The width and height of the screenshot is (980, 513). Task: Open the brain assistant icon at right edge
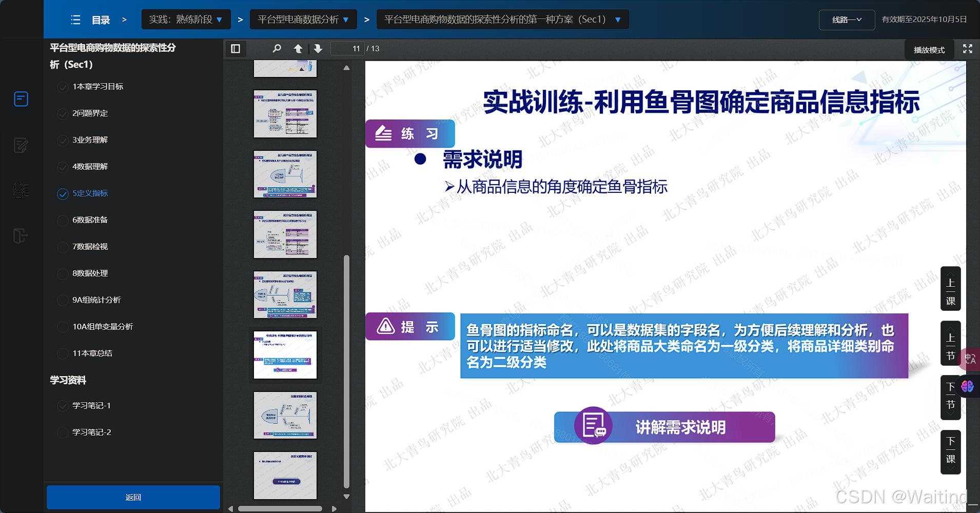pos(968,386)
